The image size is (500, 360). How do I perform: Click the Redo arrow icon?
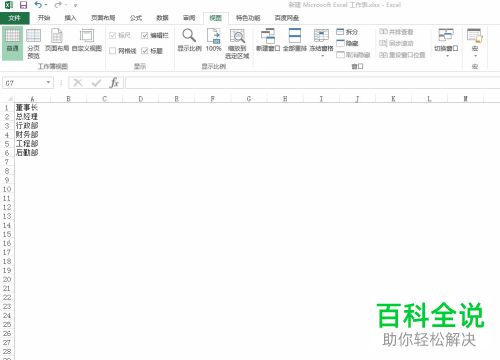tap(58, 5)
